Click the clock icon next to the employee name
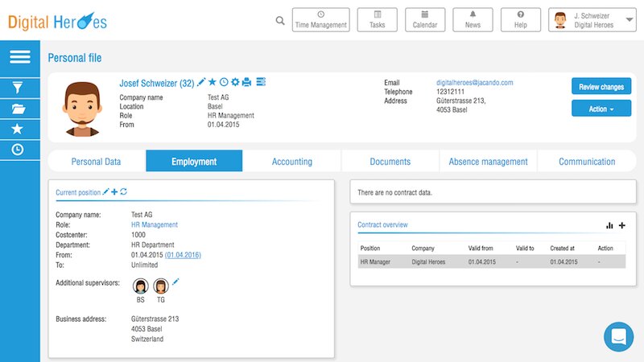The image size is (644, 362). (224, 82)
